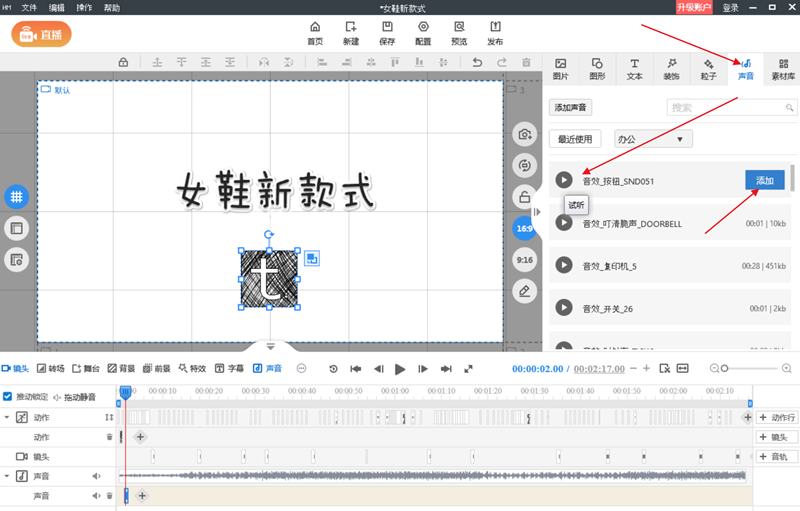Open the 首页 home button

315,33
